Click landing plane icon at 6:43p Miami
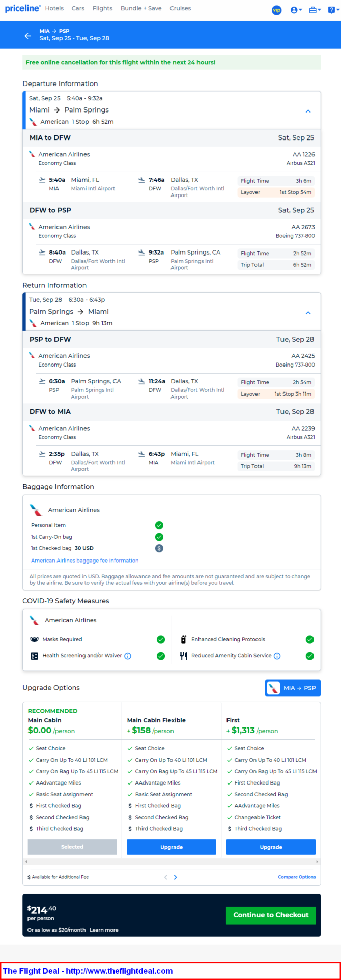 [141, 454]
